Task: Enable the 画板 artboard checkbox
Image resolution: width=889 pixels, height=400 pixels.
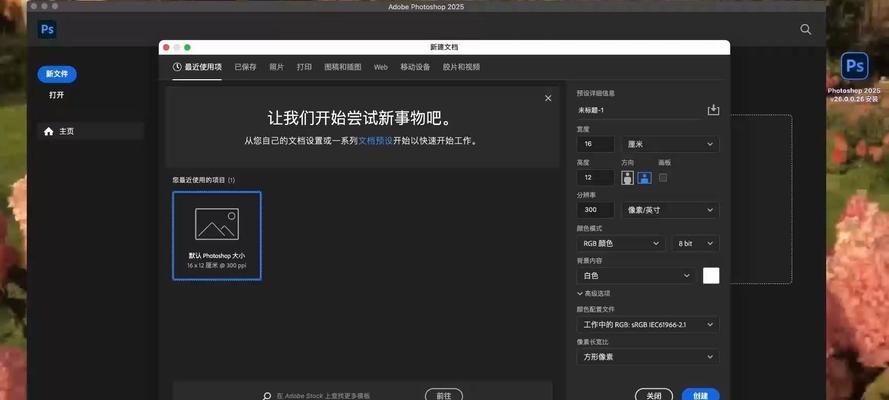Action: coord(663,178)
